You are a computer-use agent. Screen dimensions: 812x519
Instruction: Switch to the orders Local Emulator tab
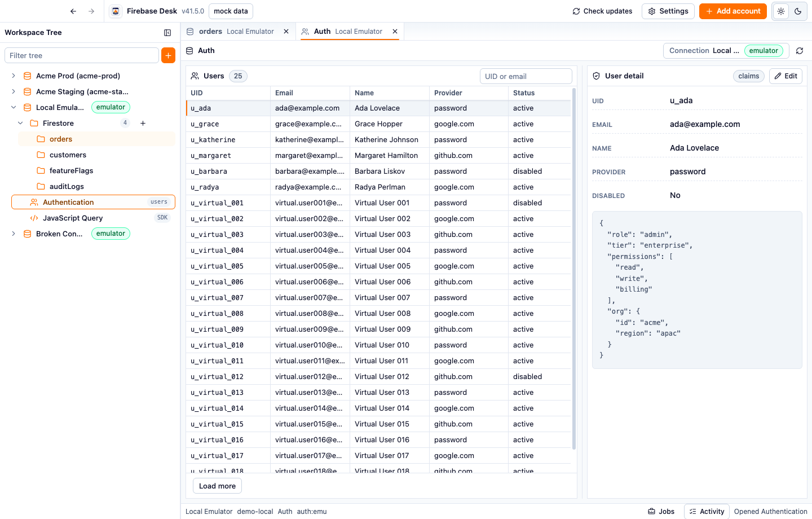point(237,32)
